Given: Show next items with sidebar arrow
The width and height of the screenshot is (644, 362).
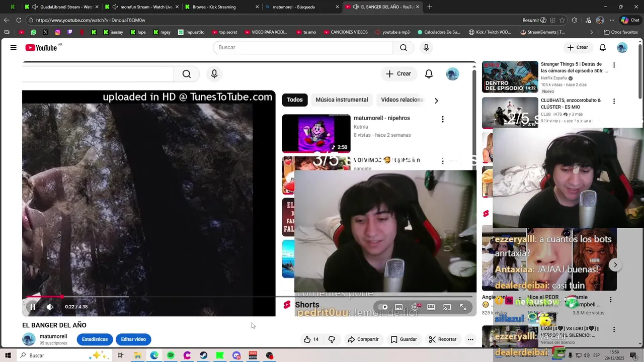Looking at the screenshot, I should tap(615, 265).
